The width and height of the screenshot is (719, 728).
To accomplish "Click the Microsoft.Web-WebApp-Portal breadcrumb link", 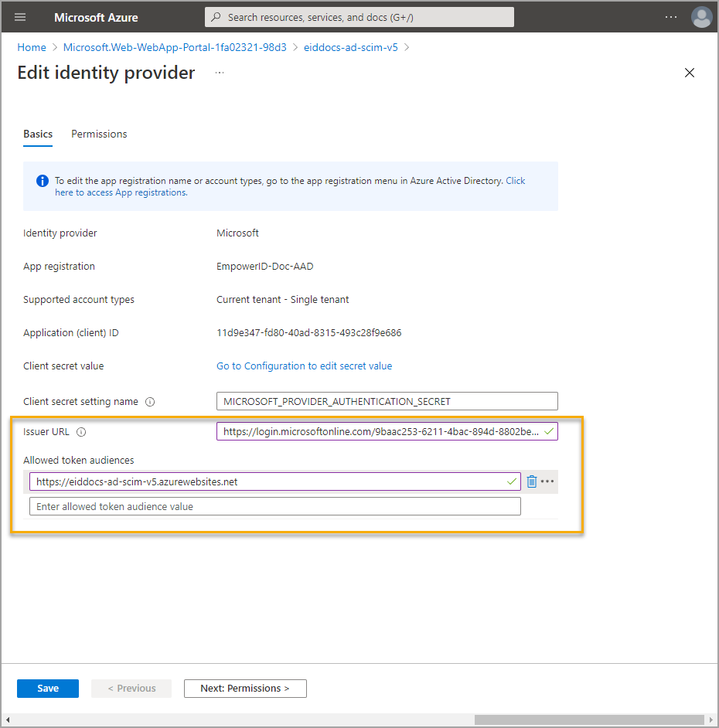I will (175, 47).
